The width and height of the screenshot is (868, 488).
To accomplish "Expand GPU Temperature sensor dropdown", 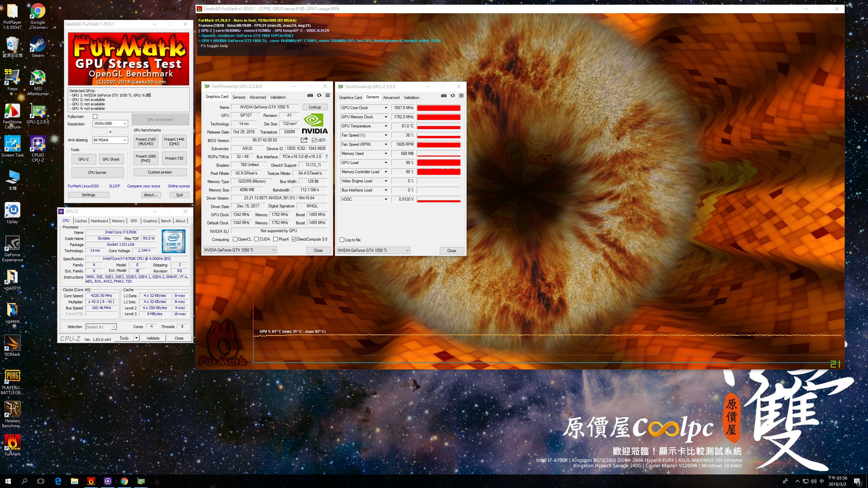I will (386, 126).
